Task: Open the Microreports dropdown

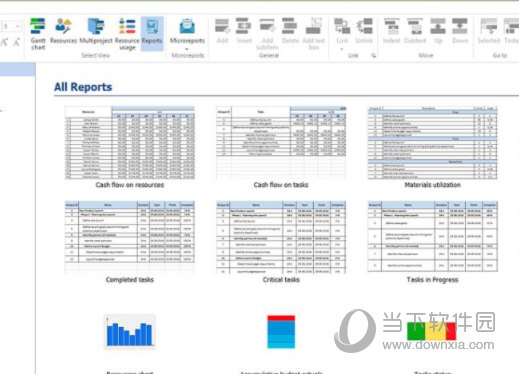Action: point(187,34)
